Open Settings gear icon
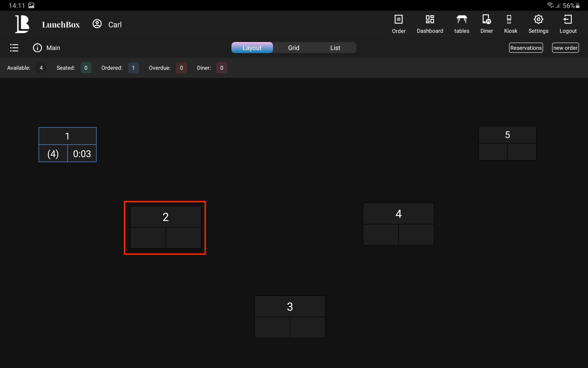The height and width of the screenshot is (368, 588). point(538,20)
